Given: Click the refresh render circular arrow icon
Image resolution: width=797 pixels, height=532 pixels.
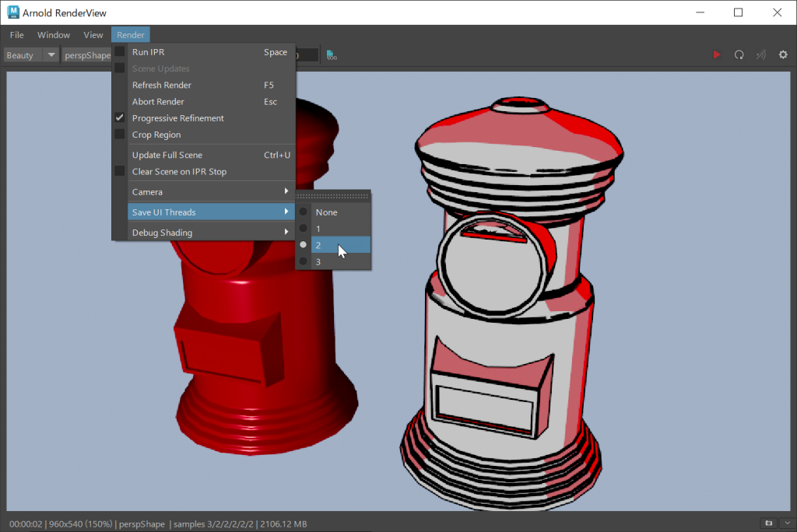Looking at the screenshot, I should [739, 54].
